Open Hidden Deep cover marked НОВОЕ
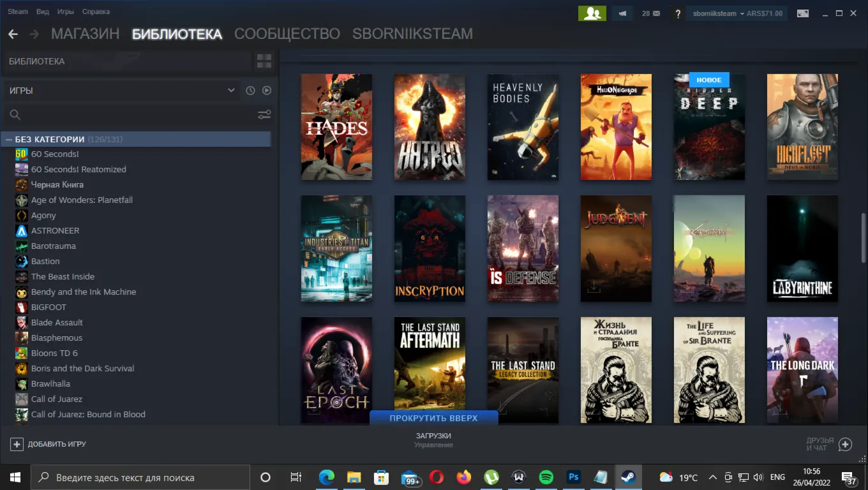The image size is (868, 490). click(709, 127)
